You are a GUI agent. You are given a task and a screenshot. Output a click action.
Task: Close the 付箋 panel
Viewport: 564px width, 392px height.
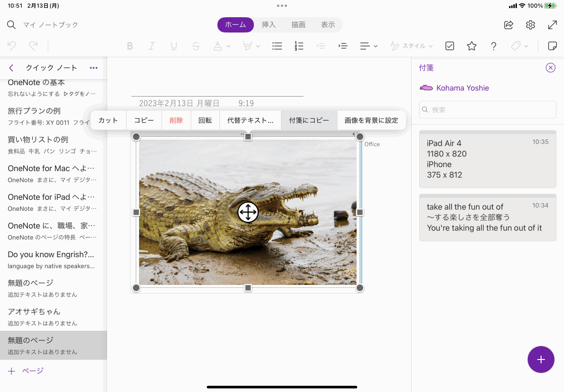[x=550, y=67]
